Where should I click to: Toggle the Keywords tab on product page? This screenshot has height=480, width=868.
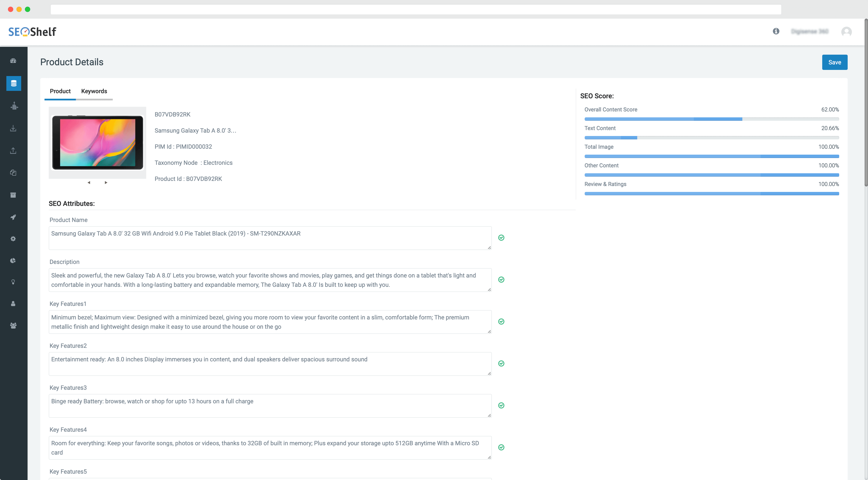tap(94, 91)
